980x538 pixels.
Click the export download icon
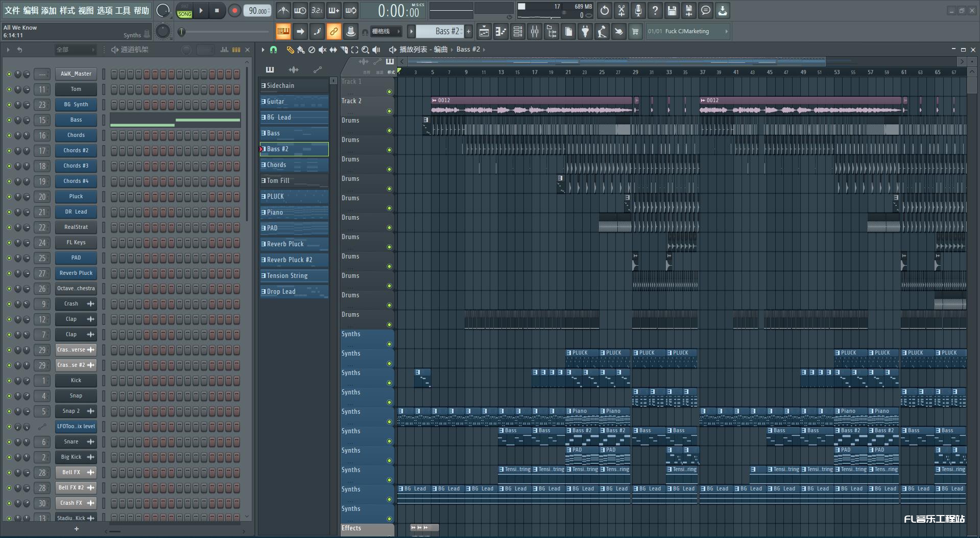tap(722, 10)
